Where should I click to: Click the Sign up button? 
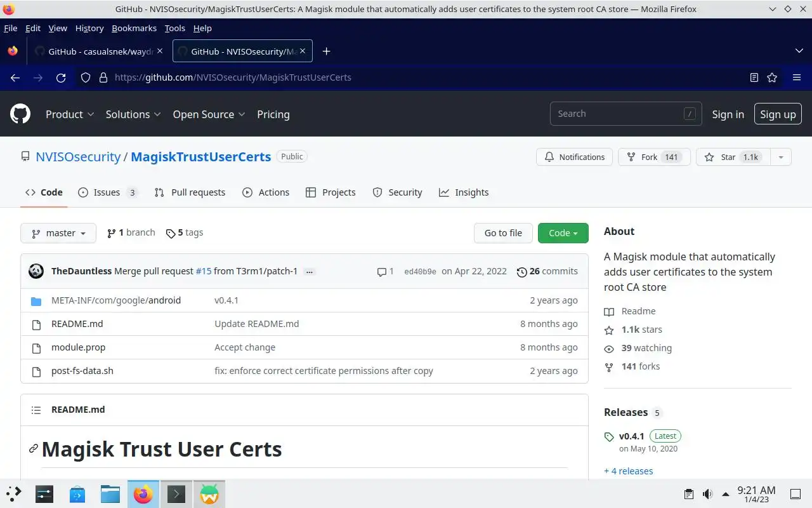point(778,114)
